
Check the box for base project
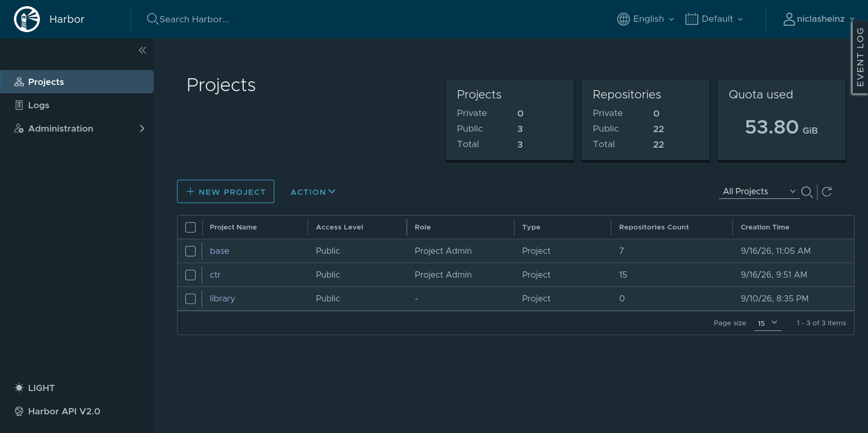point(190,251)
